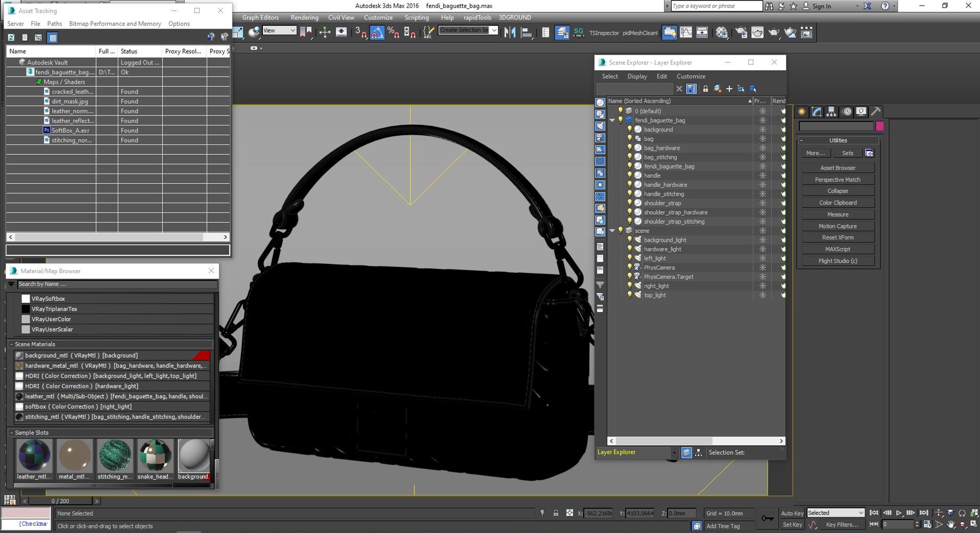Open the Utilities hammer tab in command panel
Image resolution: width=980 pixels, height=533 pixels.
tap(876, 111)
